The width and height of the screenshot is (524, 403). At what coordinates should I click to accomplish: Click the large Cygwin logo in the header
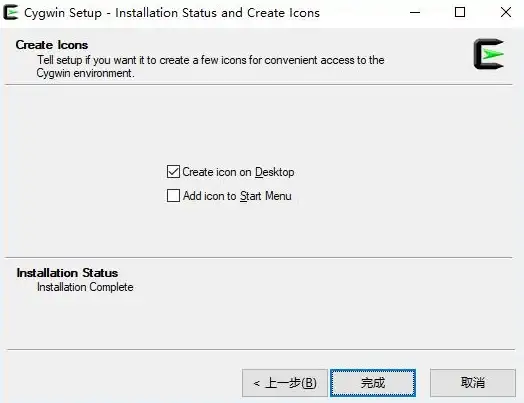coord(489,54)
